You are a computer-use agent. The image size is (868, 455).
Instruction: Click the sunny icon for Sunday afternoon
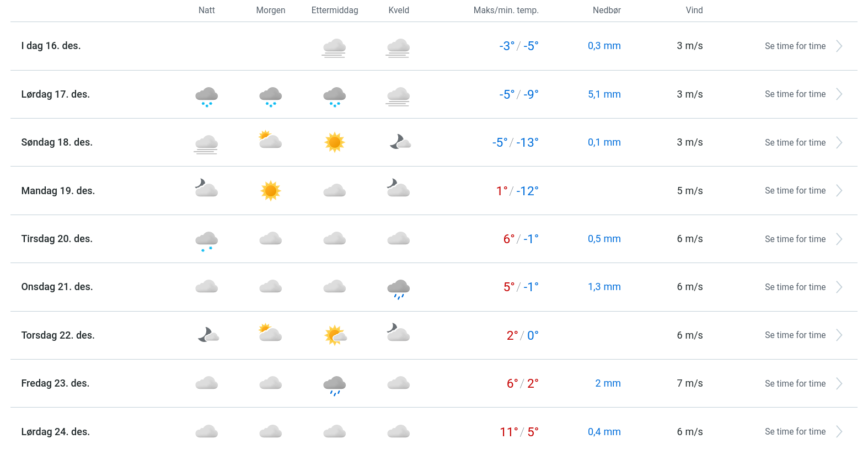pyautogui.click(x=334, y=142)
